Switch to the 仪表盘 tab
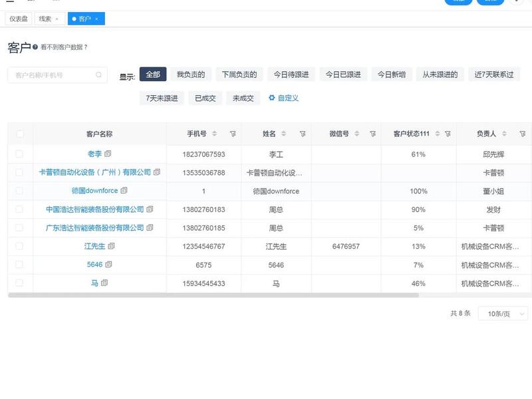 click(x=19, y=19)
